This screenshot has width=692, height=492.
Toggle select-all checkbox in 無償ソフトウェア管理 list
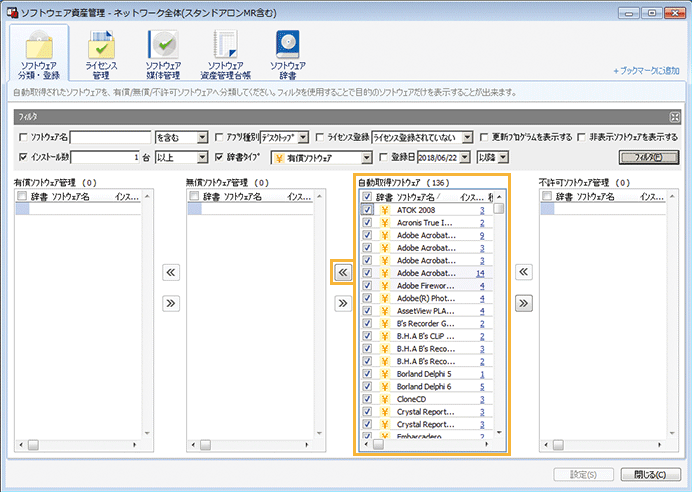(194, 196)
